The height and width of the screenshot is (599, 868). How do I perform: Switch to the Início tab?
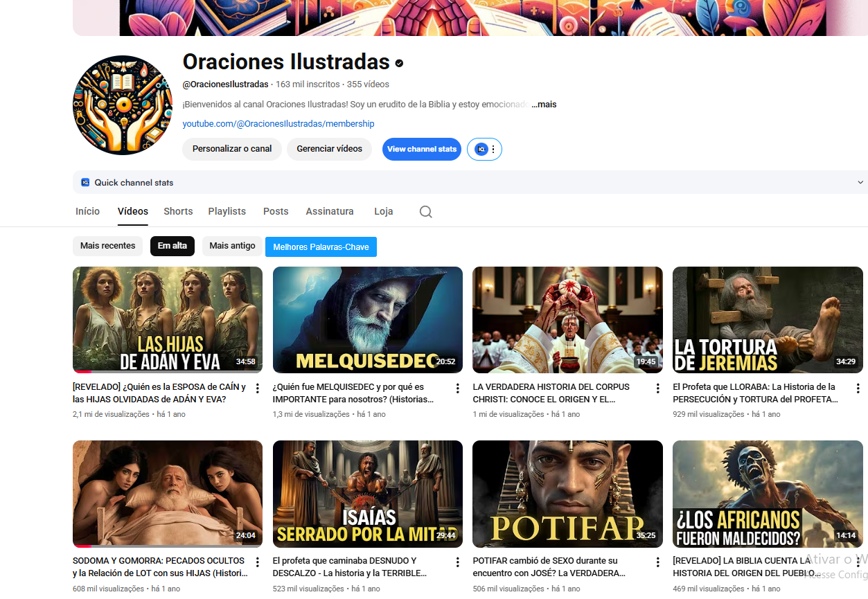[x=88, y=211]
